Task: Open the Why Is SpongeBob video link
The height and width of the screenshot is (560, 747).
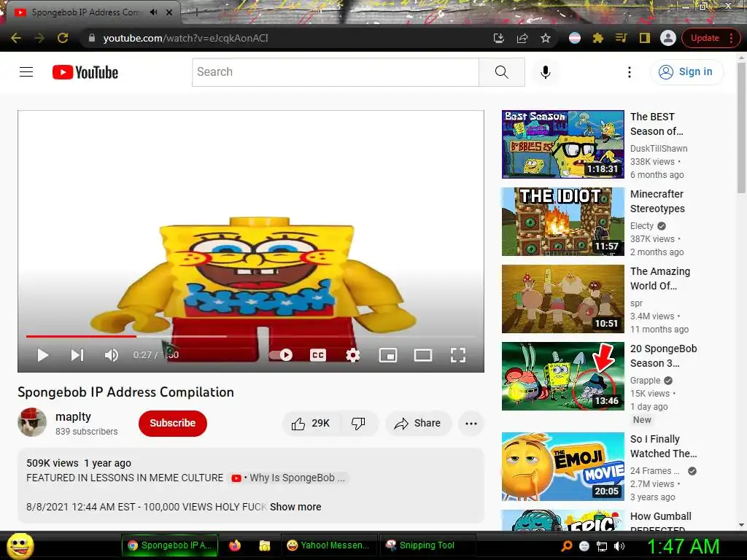Action: coord(289,478)
